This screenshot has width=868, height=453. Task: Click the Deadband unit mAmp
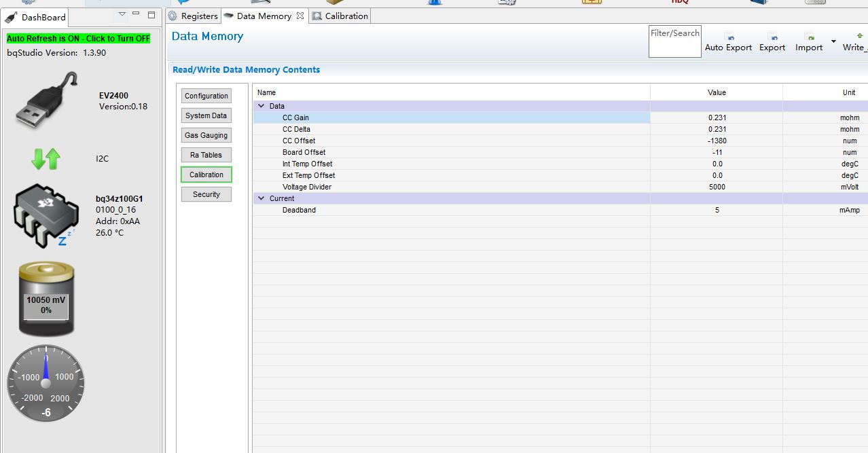(x=850, y=210)
